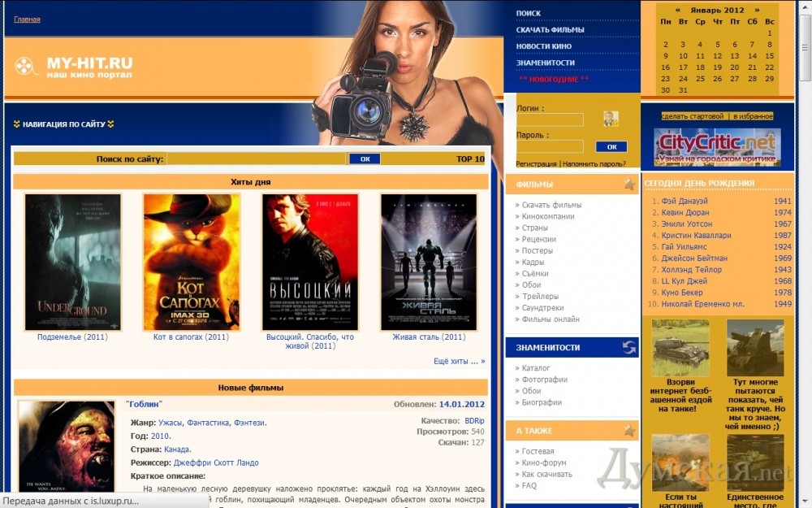The height and width of the screenshot is (508, 812).
Task: Click the Регистрация link
Action: [x=536, y=163]
